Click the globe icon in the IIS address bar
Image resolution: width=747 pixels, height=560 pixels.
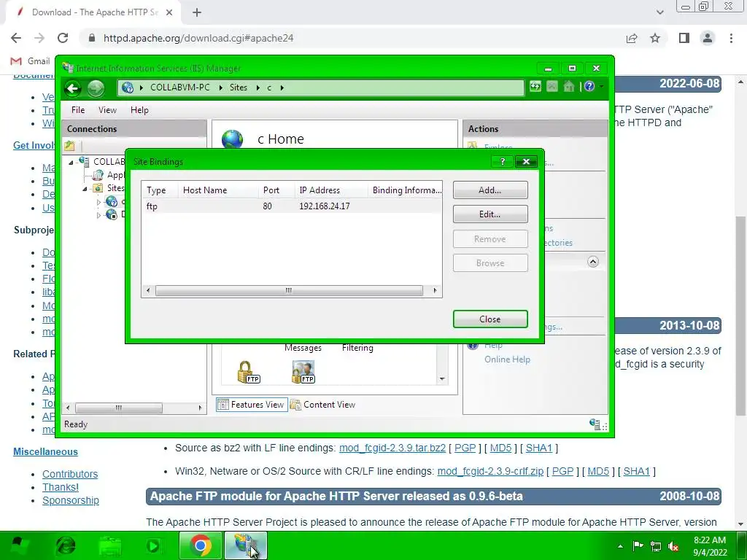coord(128,87)
